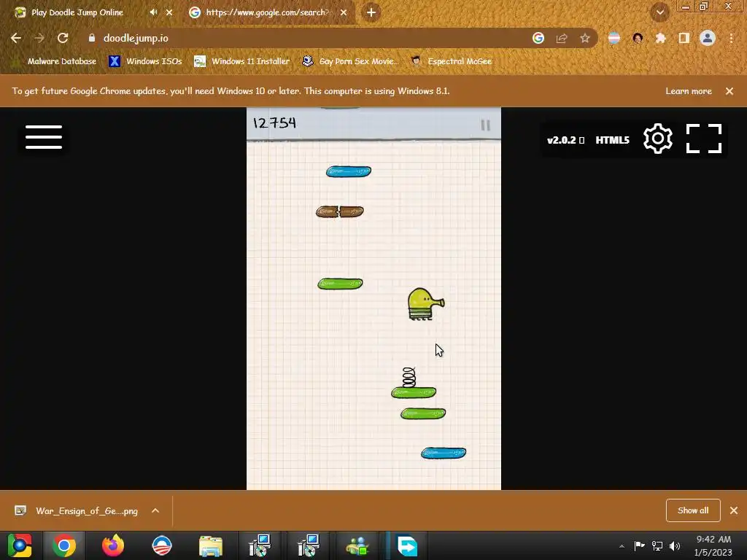Bookmark this page with star icon
This screenshot has height=560, width=747.
(x=585, y=38)
